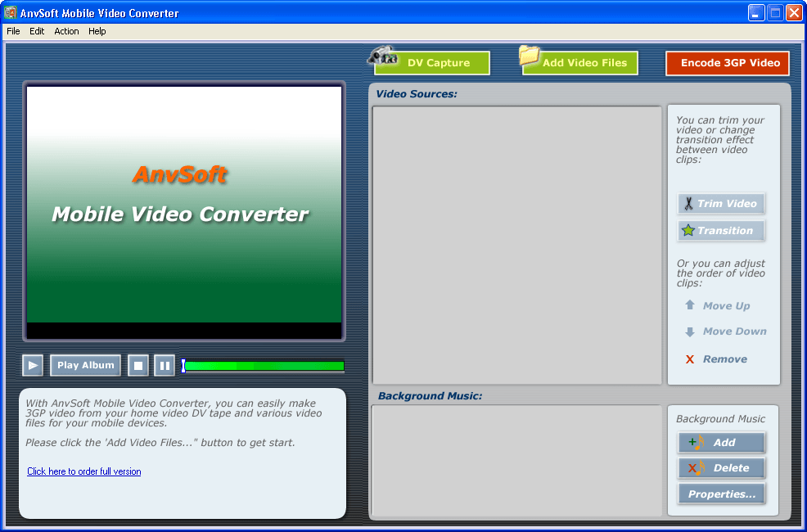The width and height of the screenshot is (807, 532).
Task: Click the plus music note icon on Add
Action: click(696, 443)
